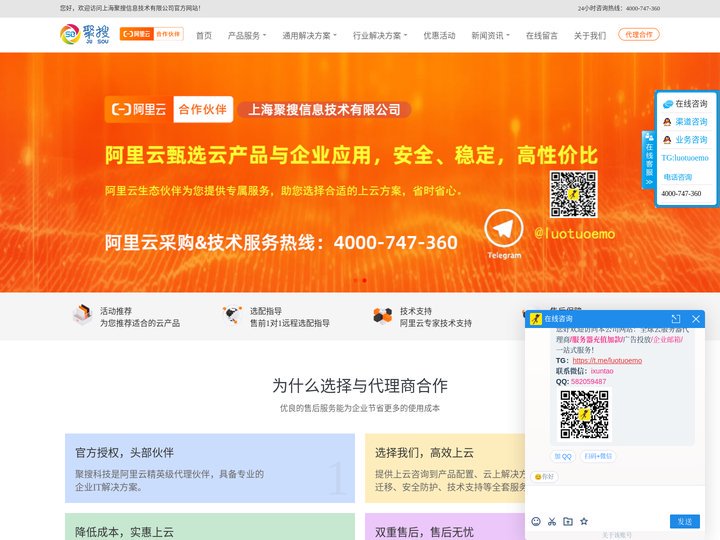Click the 业务咨询 QQ penguin icon

[667, 140]
